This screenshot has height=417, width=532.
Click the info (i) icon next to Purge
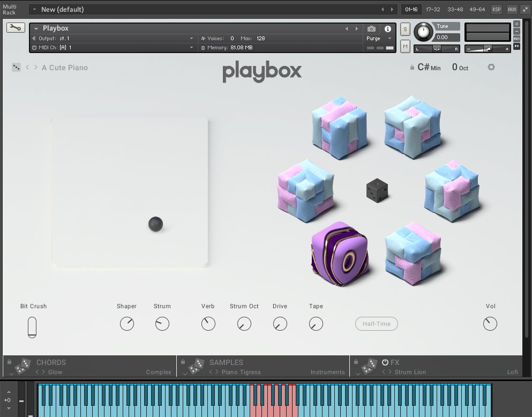[387, 30]
